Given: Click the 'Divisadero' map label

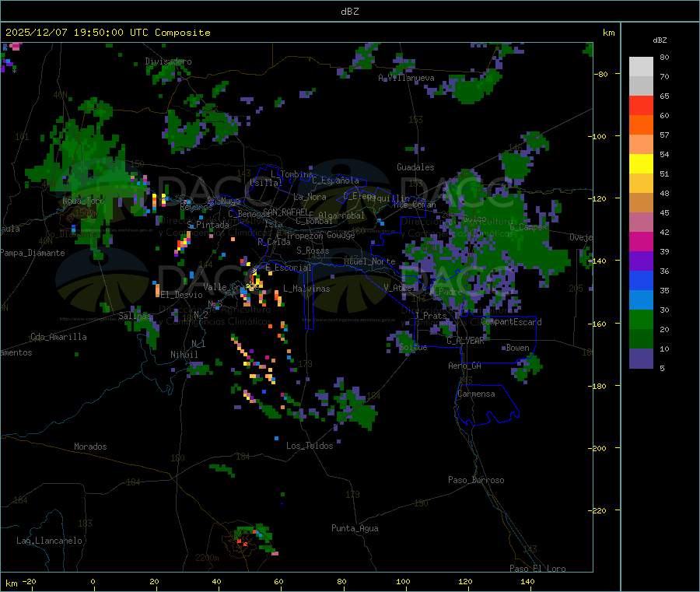Looking at the screenshot, I should (x=168, y=61).
